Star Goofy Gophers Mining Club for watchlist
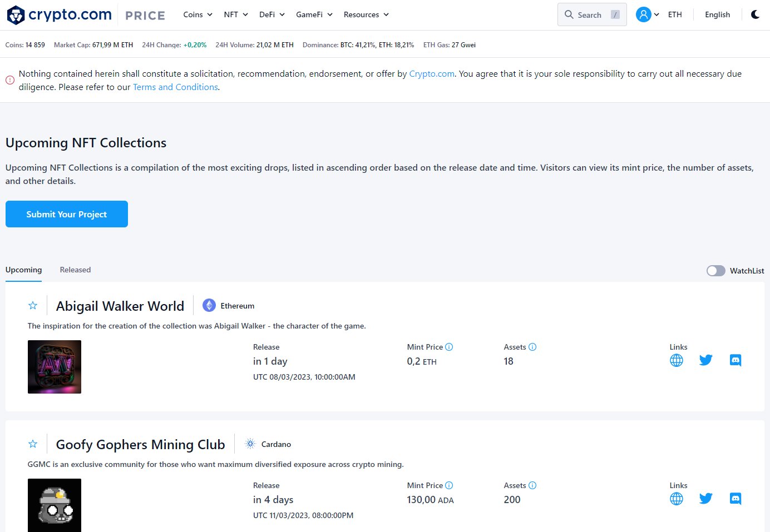Viewport: 770px width, 532px height. click(x=33, y=444)
